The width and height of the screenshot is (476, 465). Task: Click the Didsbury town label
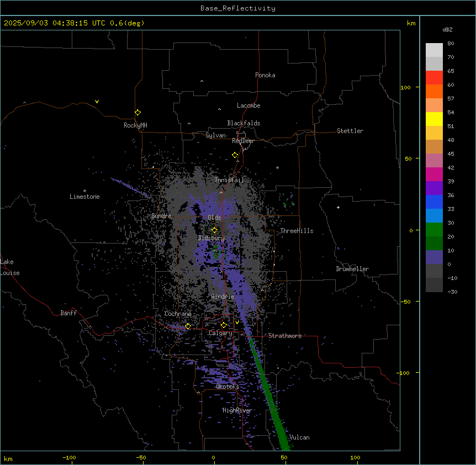(211, 238)
